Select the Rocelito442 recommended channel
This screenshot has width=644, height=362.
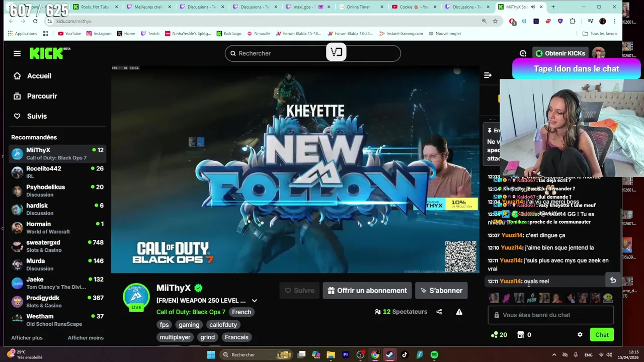pos(57,172)
